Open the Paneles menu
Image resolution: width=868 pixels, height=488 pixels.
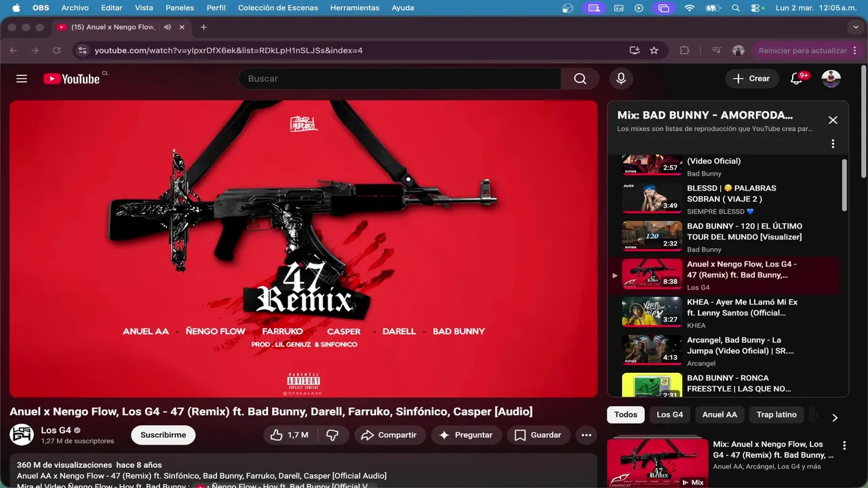pos(180,8)
